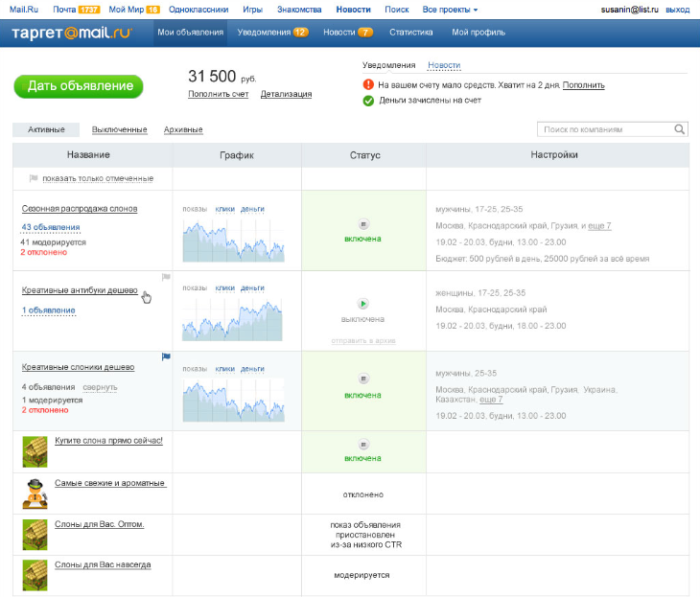Screen dimensions: 700x597
Task: Pause the Креативные слоники дешево campaign
Action: [x=363, y=379]
